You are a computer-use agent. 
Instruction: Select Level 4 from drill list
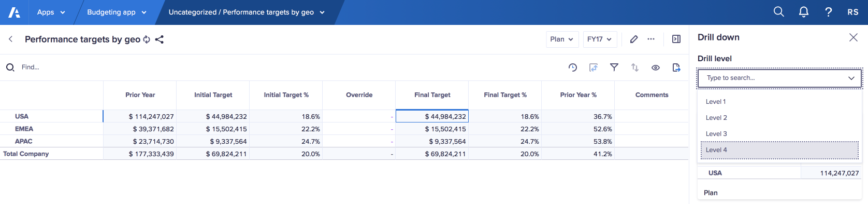pyautogui.click(x=779, y=150)
